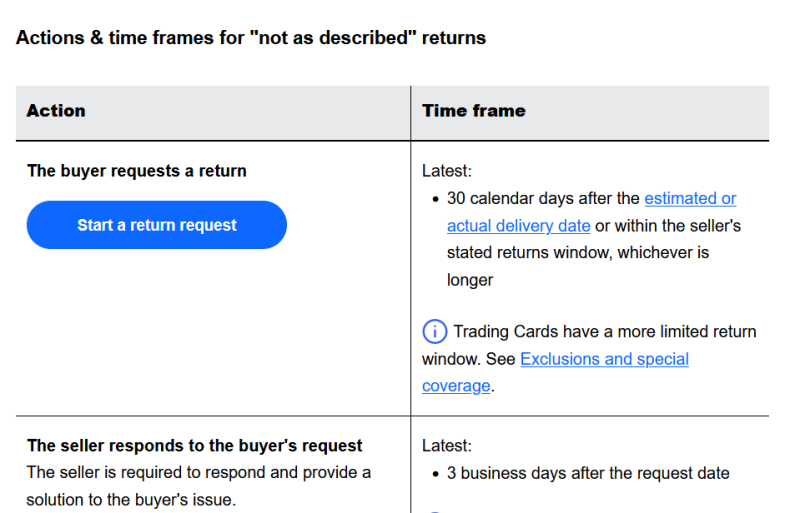Click the page heading about "not as described" returns
Screen dimensions: 800x513
pyautogui.click(x=251, y=38)
